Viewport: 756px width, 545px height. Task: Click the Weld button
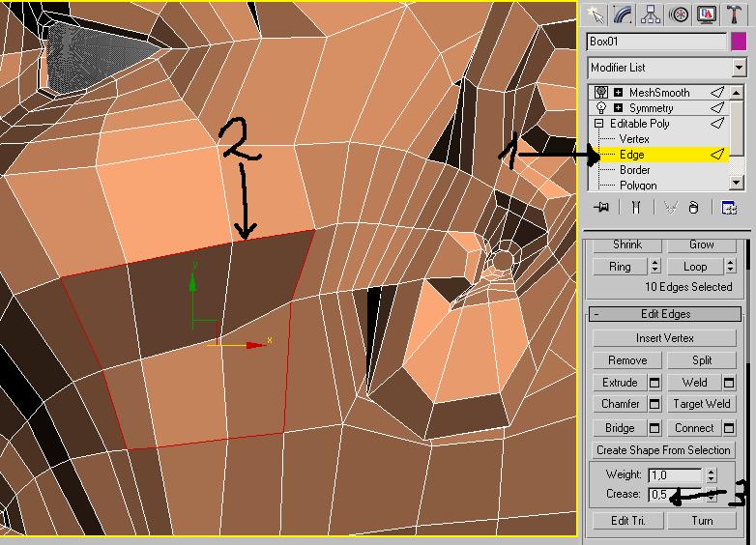pos(694,383)
